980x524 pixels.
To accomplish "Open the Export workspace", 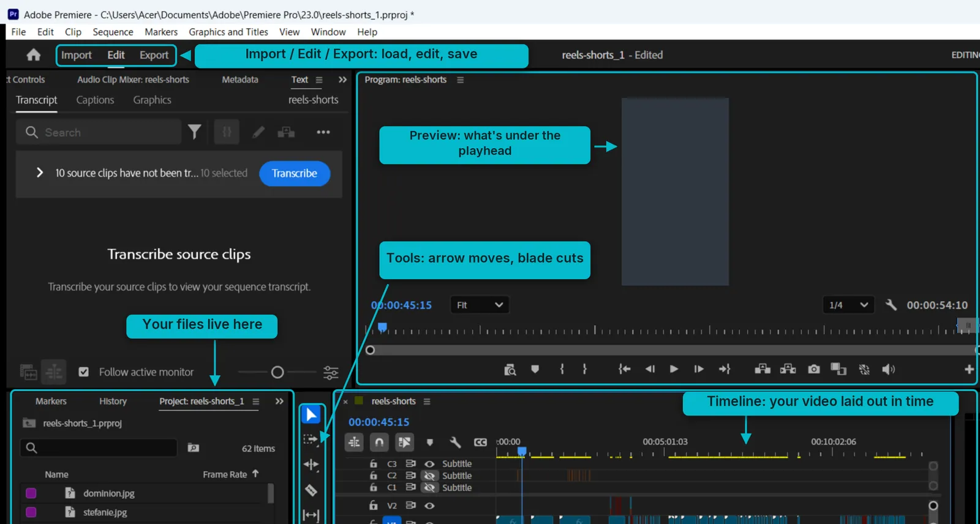I will (154, 55).
